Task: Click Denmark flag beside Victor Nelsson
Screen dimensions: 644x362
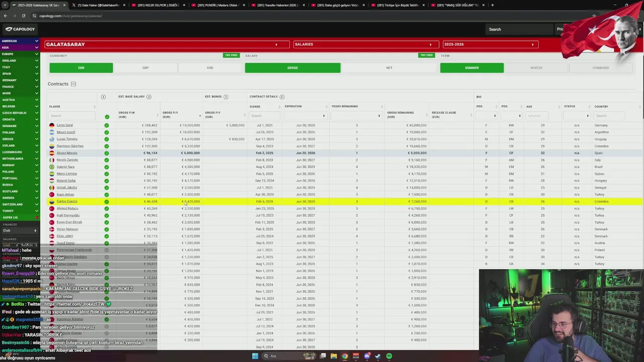Action: click(52, 229)
